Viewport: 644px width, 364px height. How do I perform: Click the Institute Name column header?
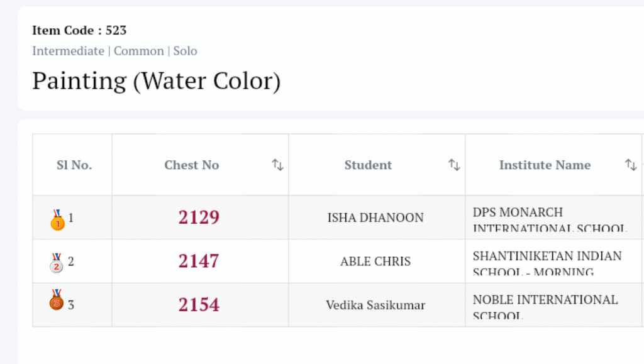coord(545,165)
